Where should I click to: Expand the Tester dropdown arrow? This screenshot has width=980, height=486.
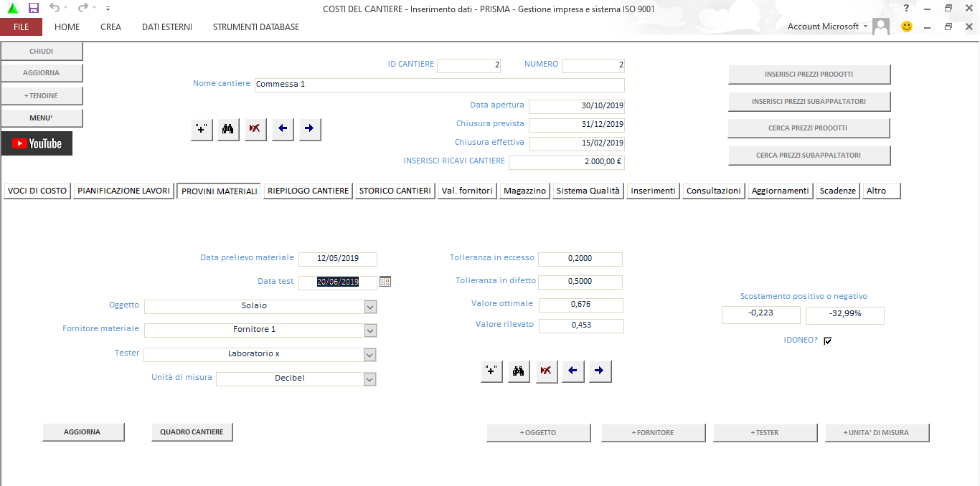pyautogui.click(x=370, y=355)
